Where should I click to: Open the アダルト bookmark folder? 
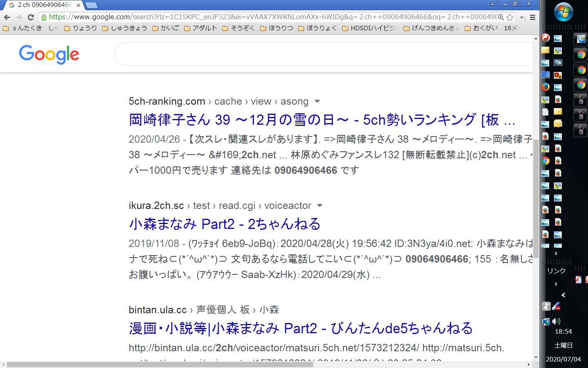tap(200, 28)
